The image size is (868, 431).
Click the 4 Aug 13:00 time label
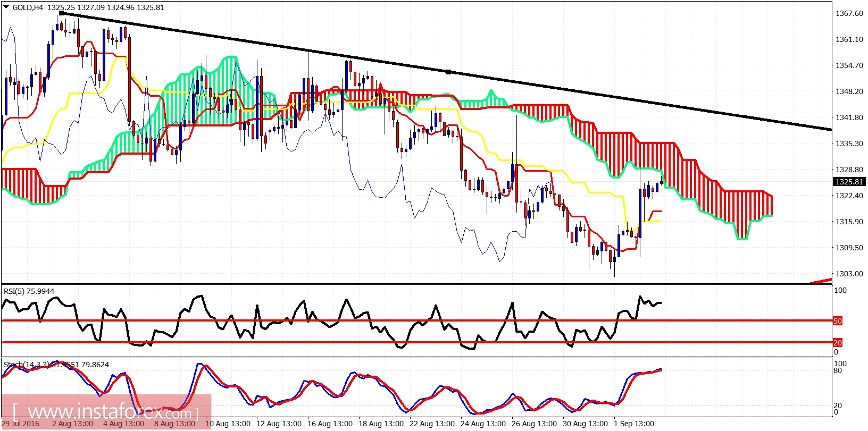coord(123,424)
